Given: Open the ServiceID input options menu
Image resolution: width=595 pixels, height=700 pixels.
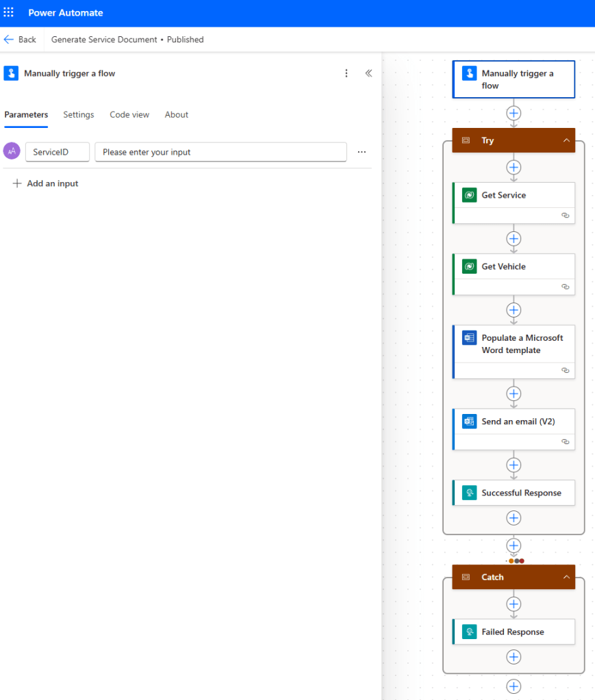Looking at the screenshot, I should coord(362,152).
